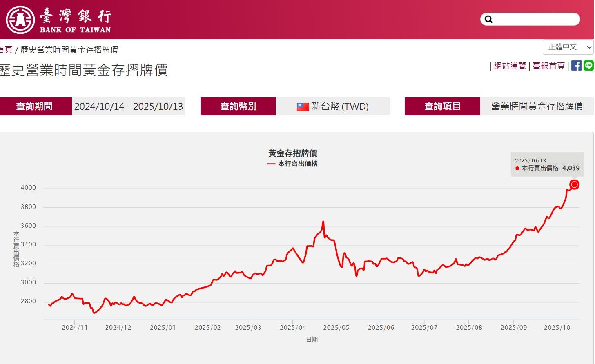This screenshot has width=595, height=364.
Task: Open the 正體中文 language dropdown
Action: [568, 47]
